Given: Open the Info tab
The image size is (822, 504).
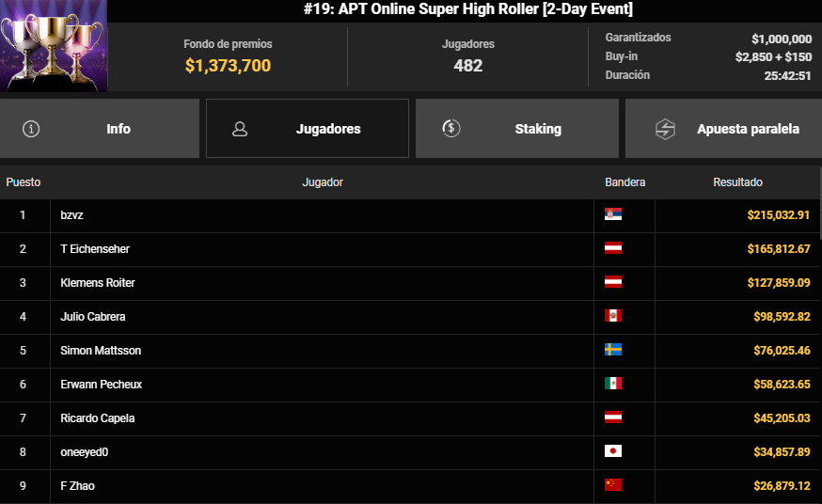Looking at the screenshot, I should 118,129.
